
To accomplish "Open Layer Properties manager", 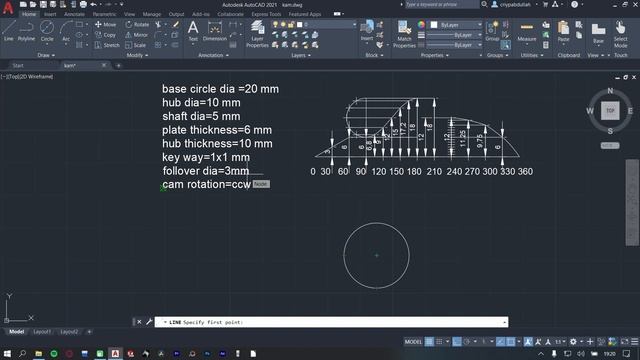I will (257, 35).
